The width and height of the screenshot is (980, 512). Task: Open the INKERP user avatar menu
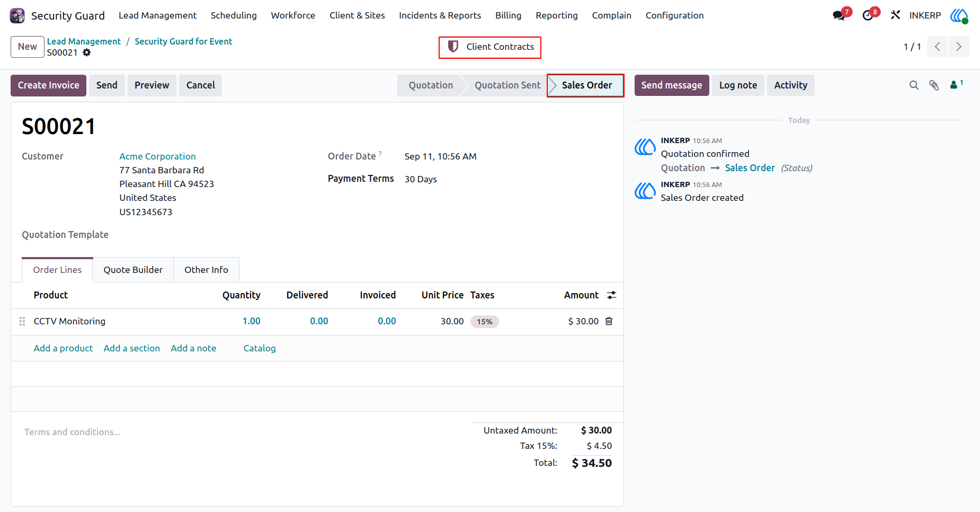coord(959,15)
